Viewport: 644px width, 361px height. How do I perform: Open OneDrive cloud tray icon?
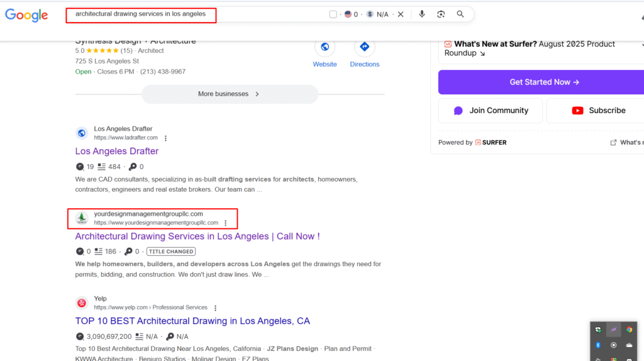(629, 345)
